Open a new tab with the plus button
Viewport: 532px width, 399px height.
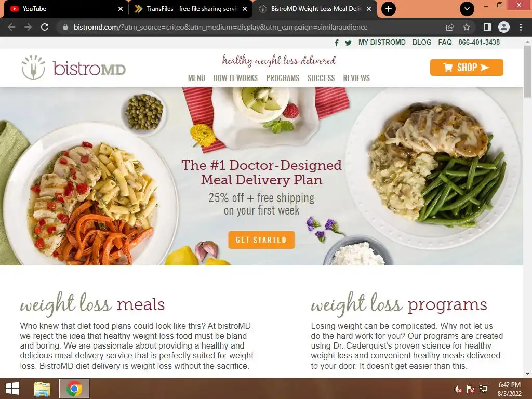389,9
